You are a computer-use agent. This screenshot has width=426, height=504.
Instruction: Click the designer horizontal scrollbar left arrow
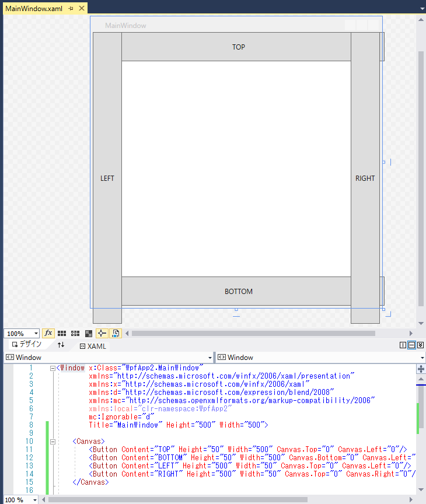[x=127, y=333]
